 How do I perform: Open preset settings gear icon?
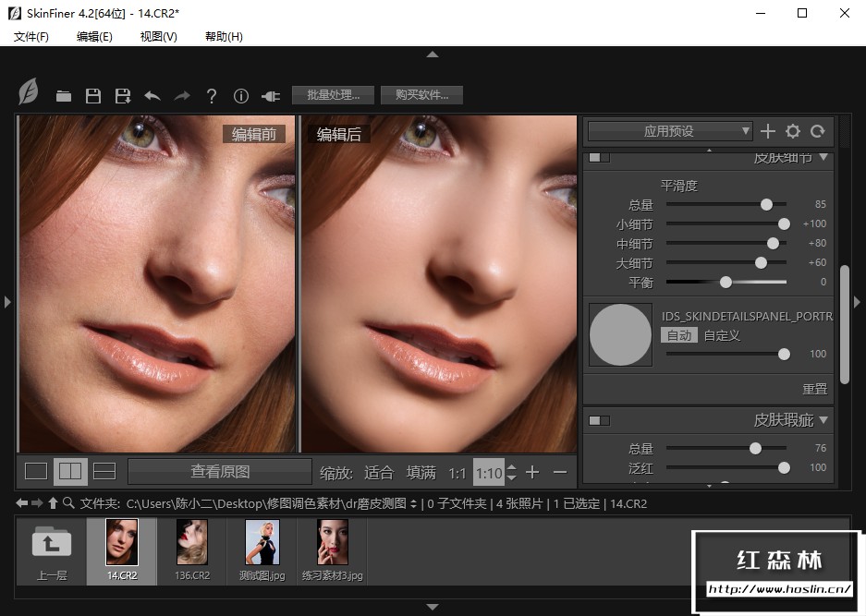click(x=792, y=131)
